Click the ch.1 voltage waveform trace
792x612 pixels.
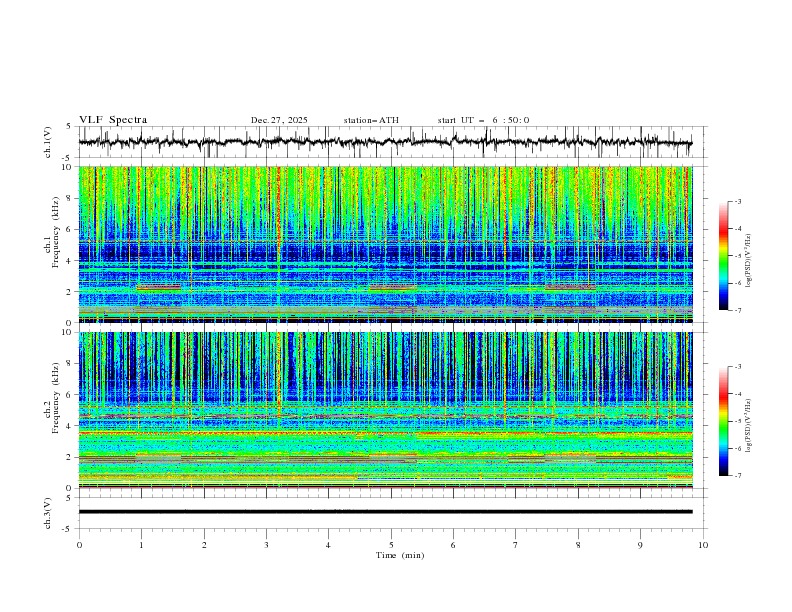coord(385,142)
